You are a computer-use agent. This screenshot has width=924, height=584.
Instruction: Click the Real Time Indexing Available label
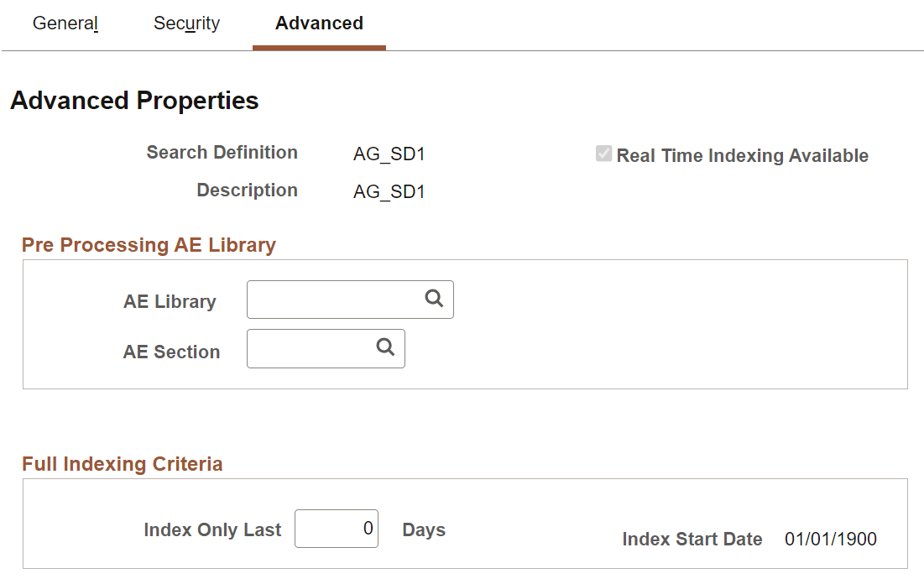point(742,155)
